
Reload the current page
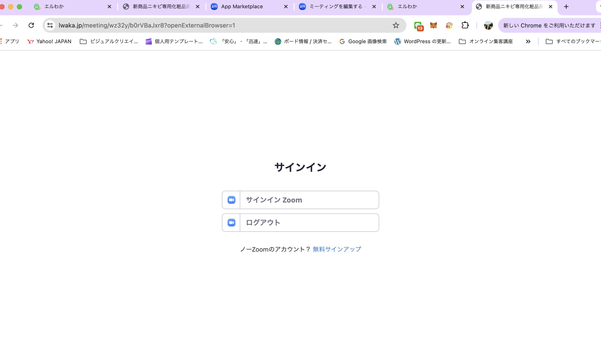pyautogui.click(x=31, y=25)
